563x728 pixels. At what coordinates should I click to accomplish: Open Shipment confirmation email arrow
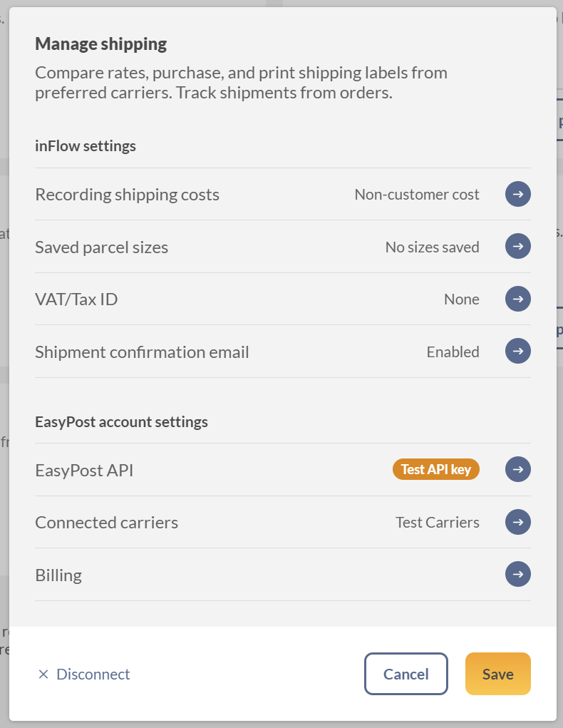[518, 352]
